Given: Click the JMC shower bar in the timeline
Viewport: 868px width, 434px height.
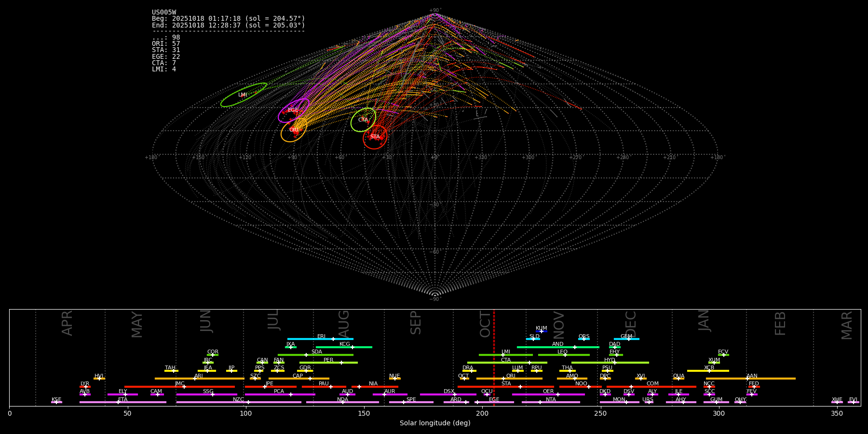Looking at the screenshot, I should click(179, 387).
